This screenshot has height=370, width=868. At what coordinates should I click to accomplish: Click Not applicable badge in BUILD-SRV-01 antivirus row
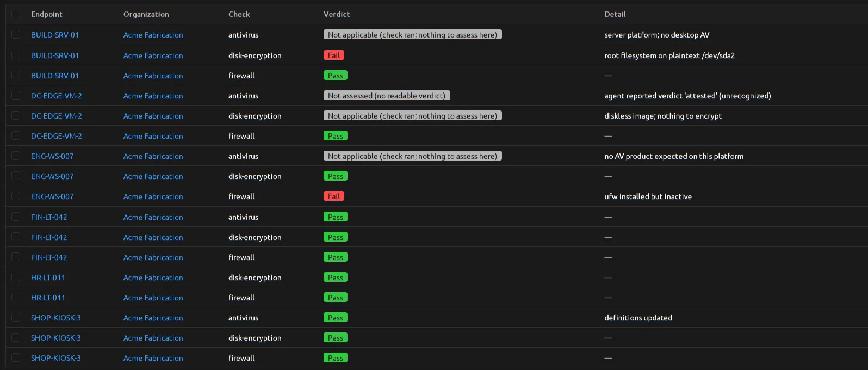click(413, 34)
